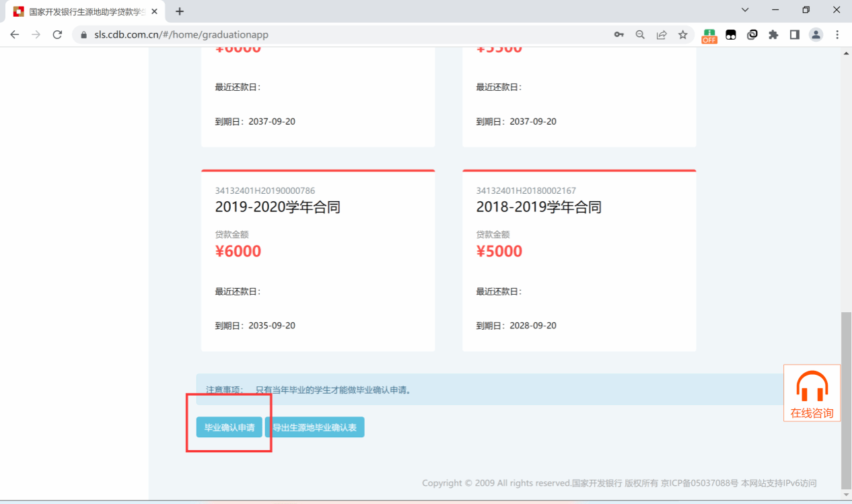Expand the tab search chevron
Screen dimensions: 852x504
pyautogui.click(x=745, y=10)
